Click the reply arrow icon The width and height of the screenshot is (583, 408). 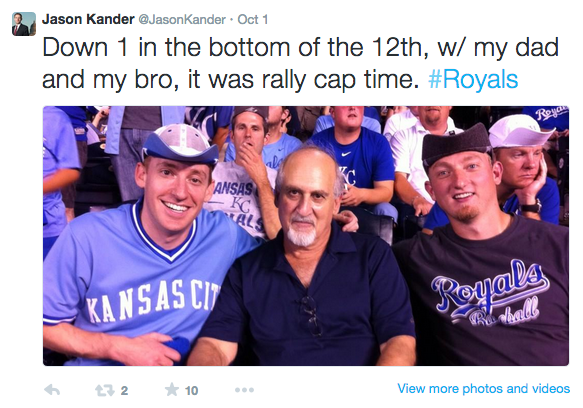pyautogui.click(x=52, y=390)
